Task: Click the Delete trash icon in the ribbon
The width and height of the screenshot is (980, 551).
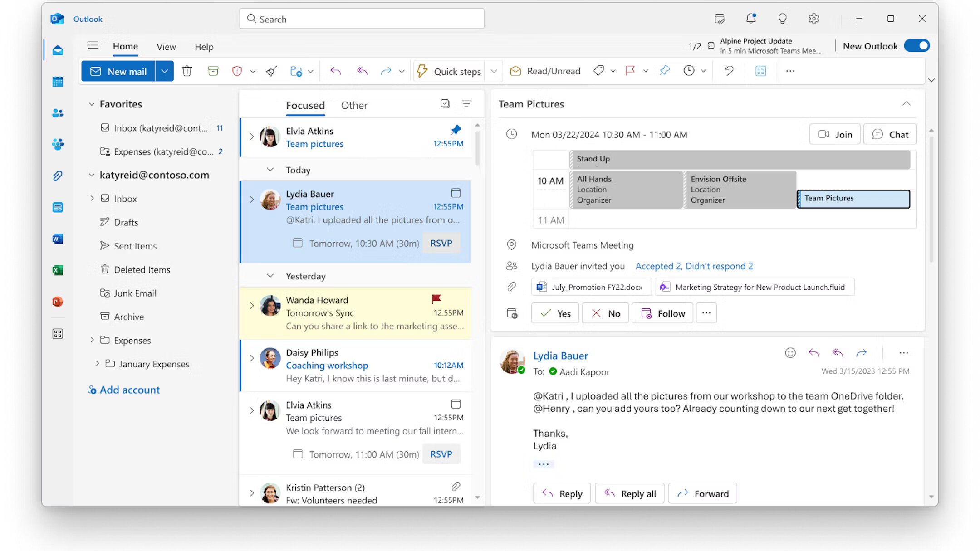Action: [187, 71]
